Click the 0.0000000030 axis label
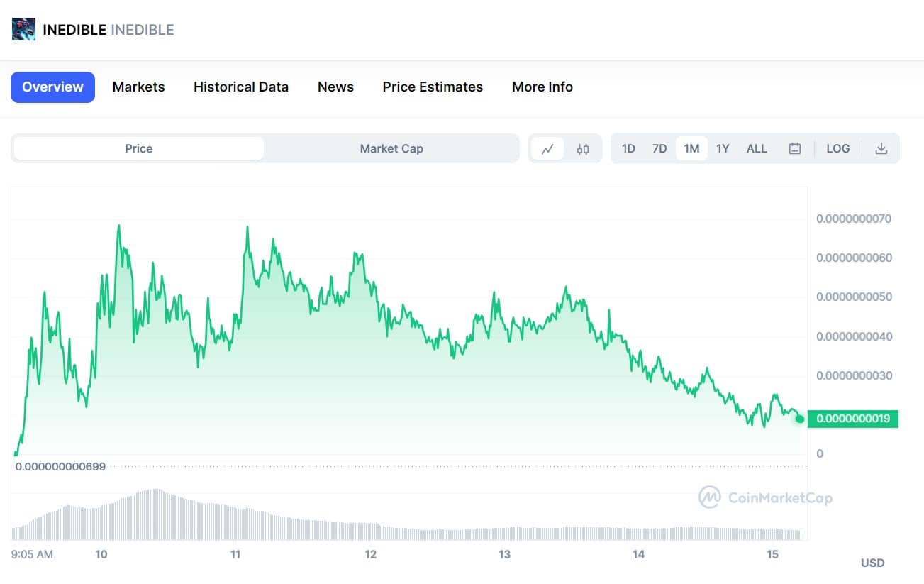The image size is (924, 584). pos(854,375)
